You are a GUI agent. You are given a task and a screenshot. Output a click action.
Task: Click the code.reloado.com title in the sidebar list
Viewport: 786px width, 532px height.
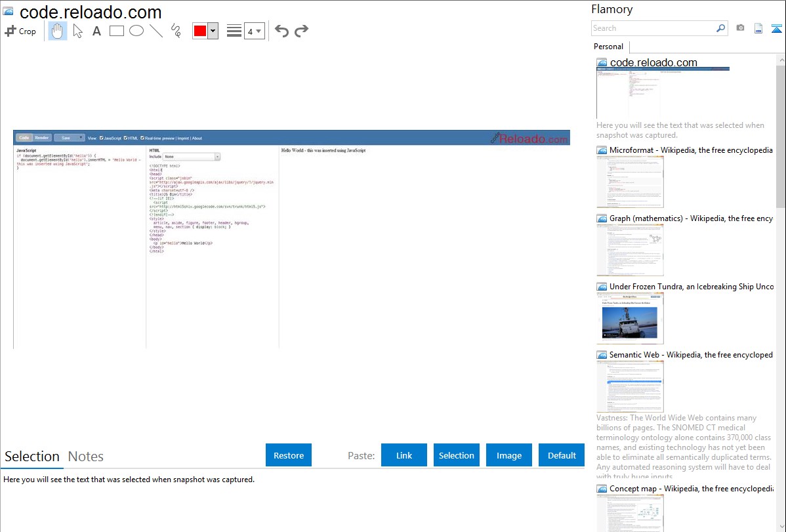point(653,63)
